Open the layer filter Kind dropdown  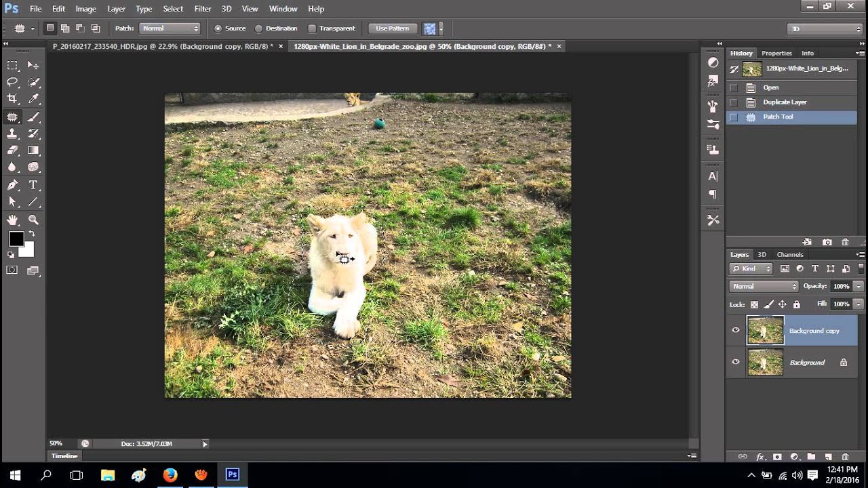coord(751,268)
